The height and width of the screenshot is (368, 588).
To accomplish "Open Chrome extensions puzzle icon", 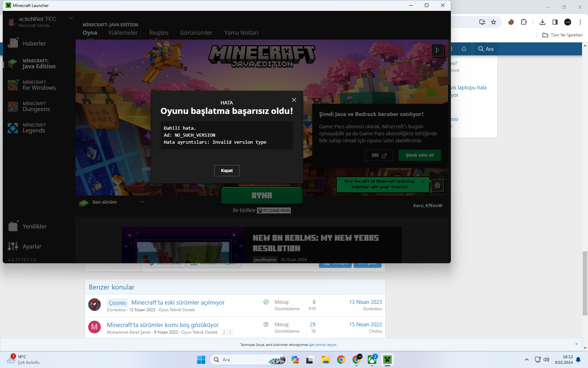I will (524, 22).
